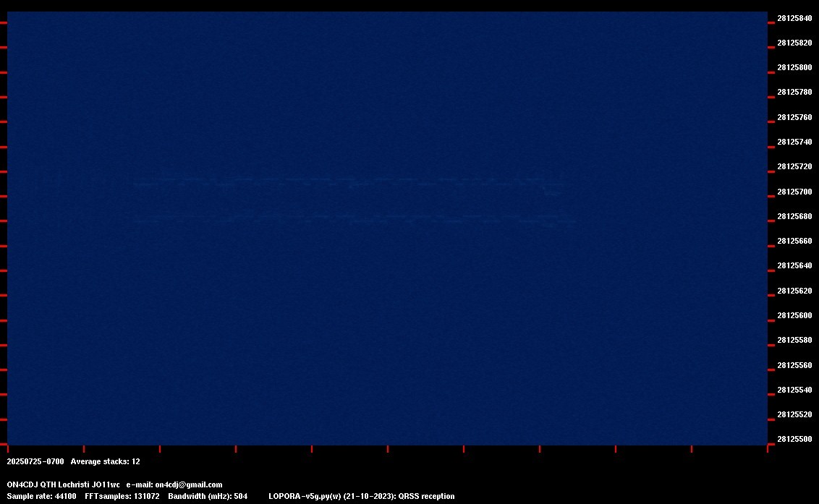Click the 28125560 frequency label
The height and width of the screenshot is (504, 819).
coord(794,365)
